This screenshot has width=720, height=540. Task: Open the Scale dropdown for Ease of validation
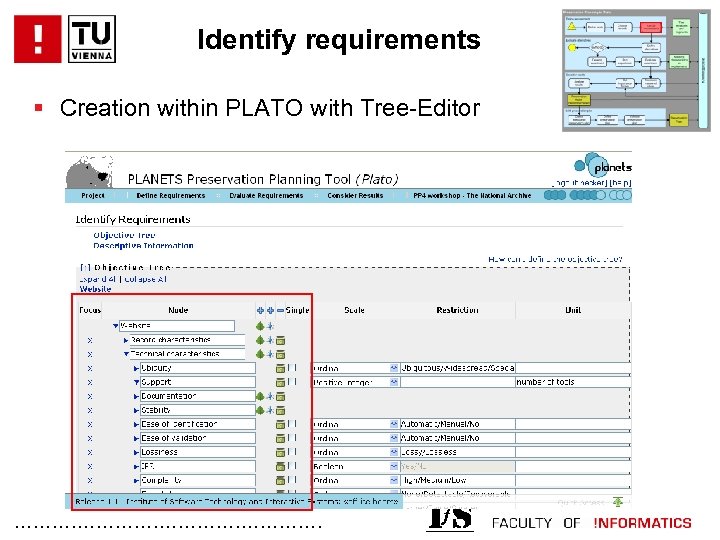(394, 438)
